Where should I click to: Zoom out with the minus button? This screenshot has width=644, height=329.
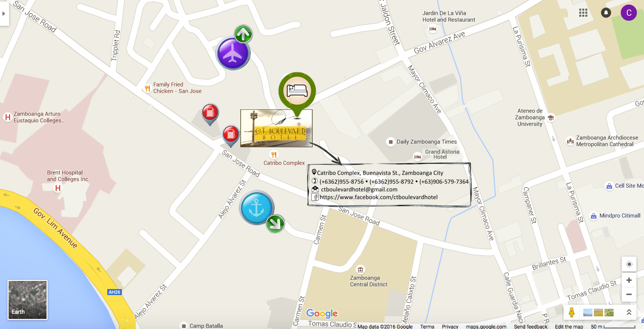click(629, 294)
